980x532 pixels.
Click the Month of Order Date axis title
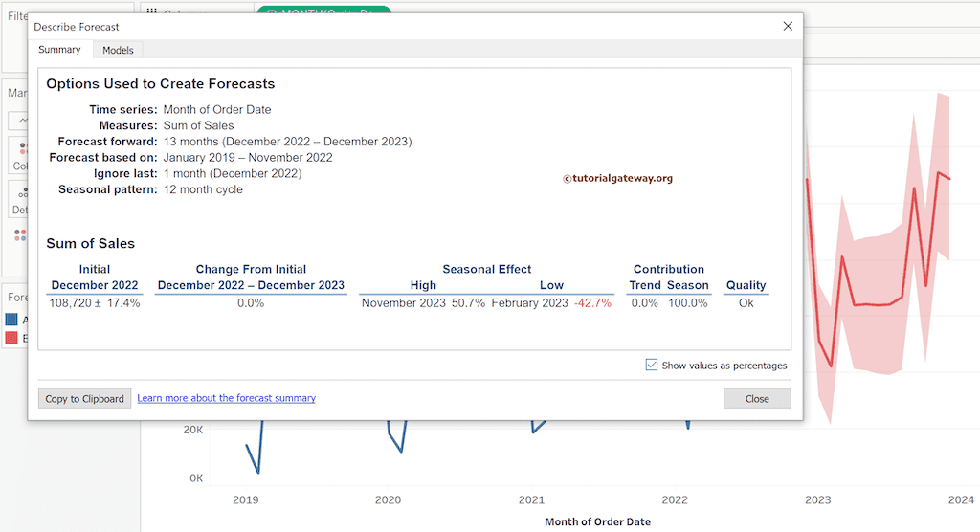(597, 521)
